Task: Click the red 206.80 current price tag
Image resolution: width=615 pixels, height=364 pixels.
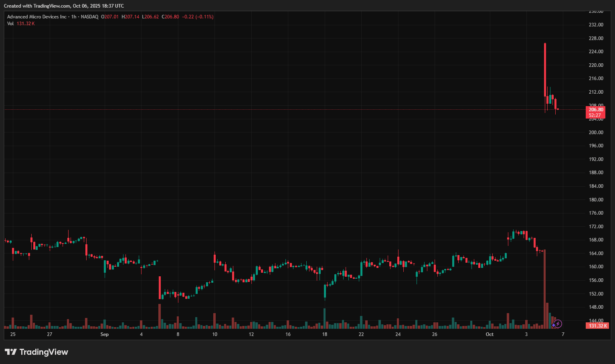Action: point(595,110)
